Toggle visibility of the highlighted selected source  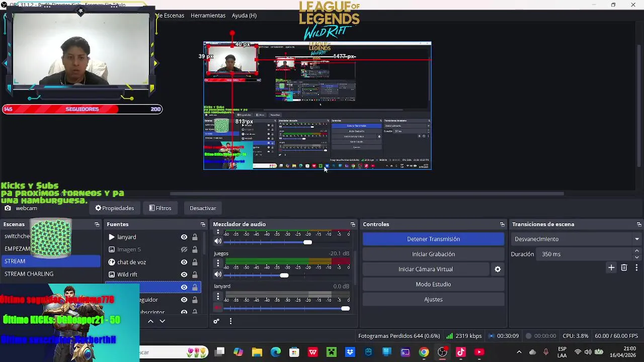point(184,287)
